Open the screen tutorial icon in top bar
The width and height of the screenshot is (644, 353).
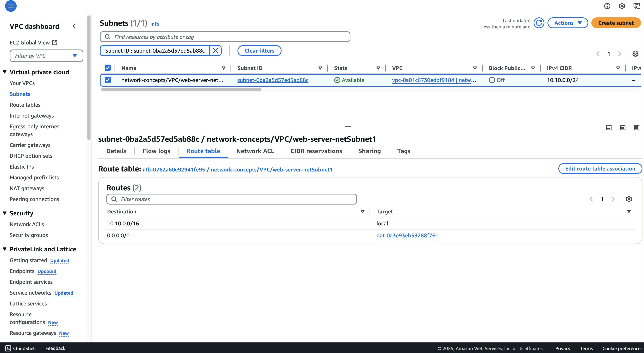coord(636,6)
